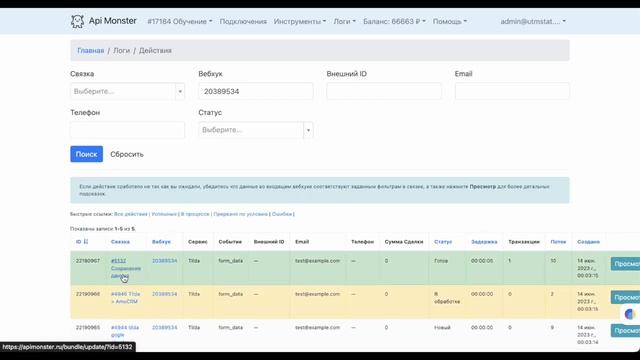Viewport: 640px width, 360px height.
Task: Sort table by Связка column header
Action: [x=120, y=242]
